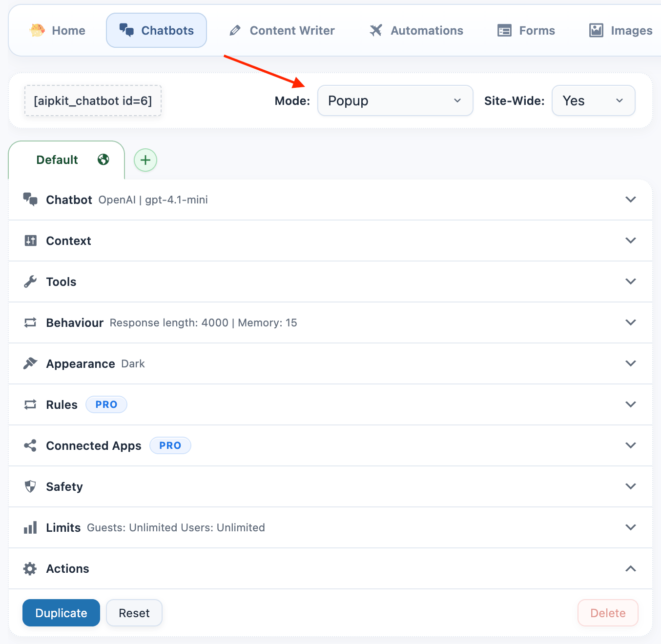This screenshot has width=661, height=644.
Task: Click the Reset button
Action: point(134,613)
